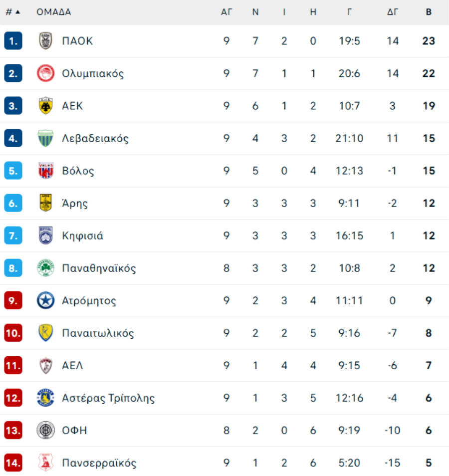Click the Λεβαδειακός green shield logo
The width and height of the screenshot is (449, 476).
[x=46, y=138]
